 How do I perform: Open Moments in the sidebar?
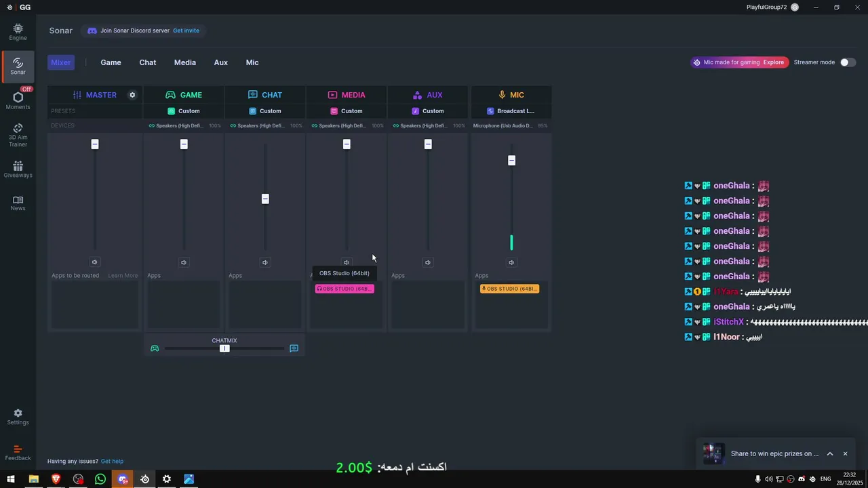(x=18, y=100)
